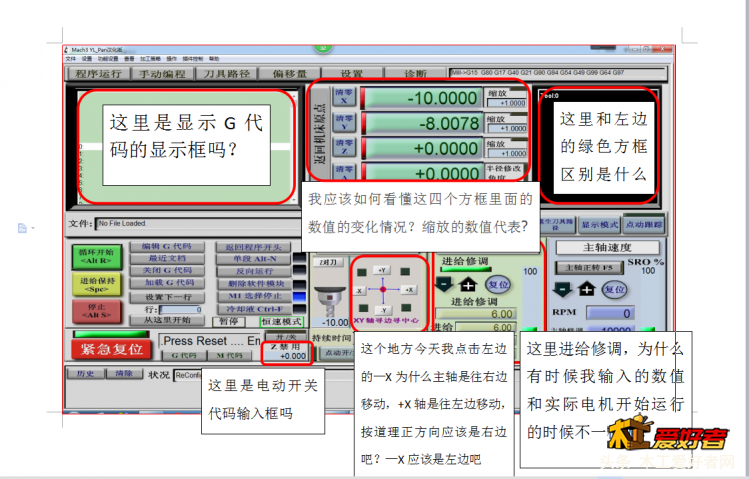The height and width of the screenshot is (479, 749).
Task: Open the 设置 menu in menu bar
Action: tap(86, 59)
